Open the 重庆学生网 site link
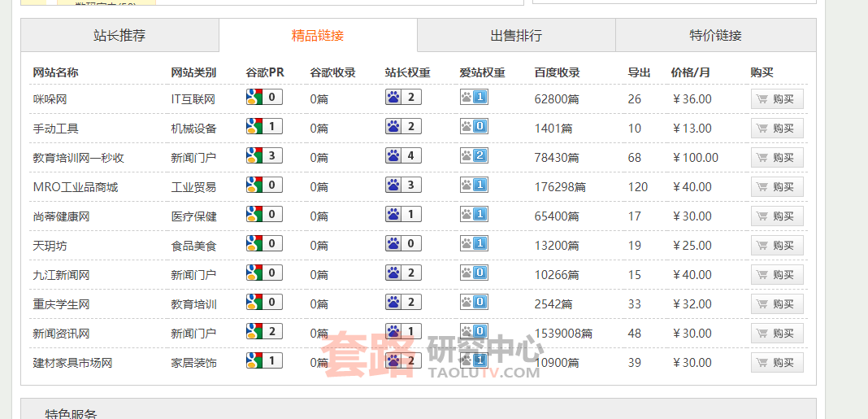Image resolution: width=868 pixels, height=419 pixels. [61, 305]
